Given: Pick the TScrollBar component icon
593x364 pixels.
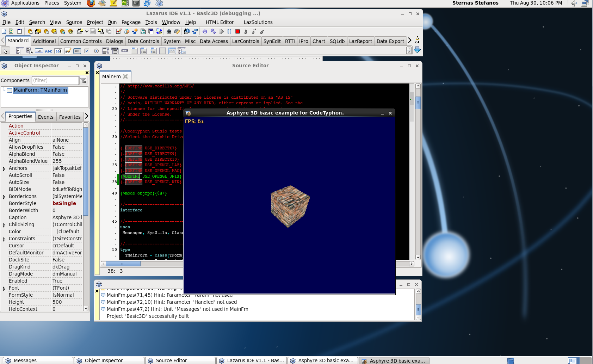Looking at the screenshot, I should tap(125, 51).
